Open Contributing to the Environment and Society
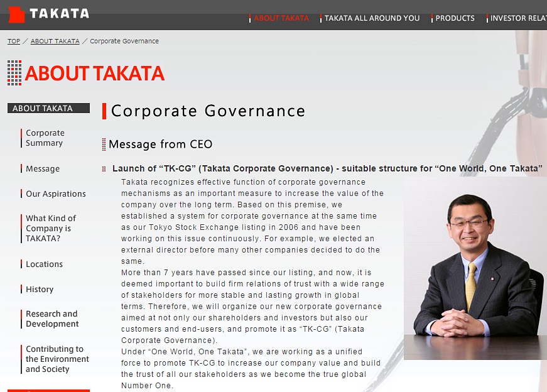The image size is (547, 392). (x=57, y=359)
